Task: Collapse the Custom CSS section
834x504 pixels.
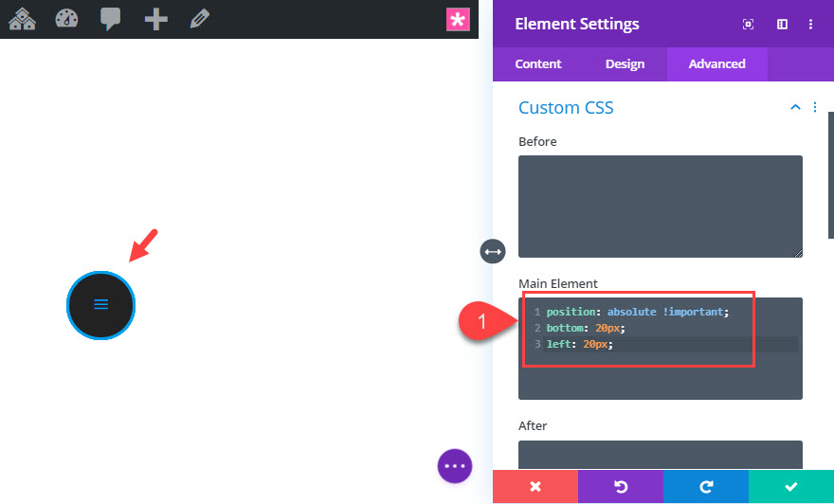Action: pos(795,107)
